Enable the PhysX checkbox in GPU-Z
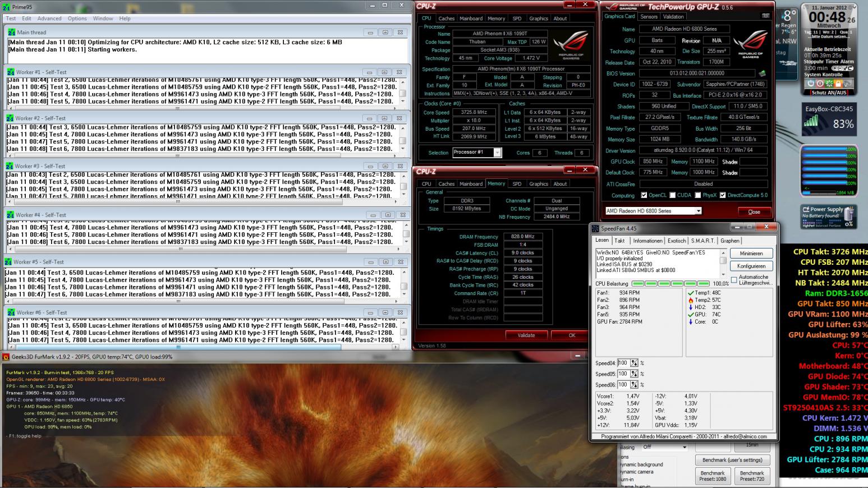The image size is (868, 488). click(x=697, y=195)
